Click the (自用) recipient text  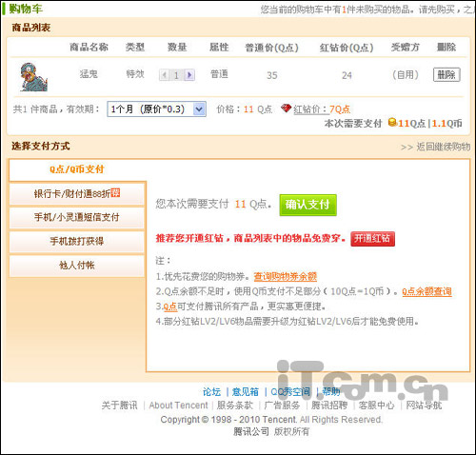[x=406, y=75]
